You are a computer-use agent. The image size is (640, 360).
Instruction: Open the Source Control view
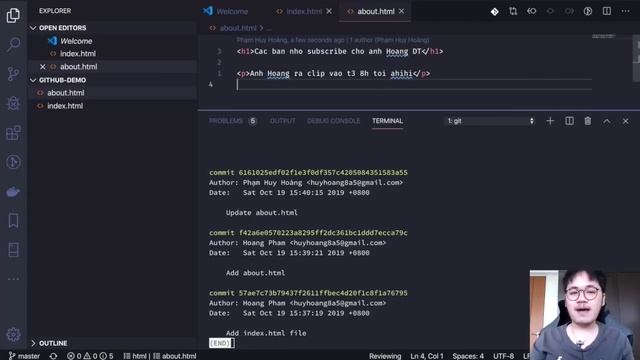coord(13,74)
